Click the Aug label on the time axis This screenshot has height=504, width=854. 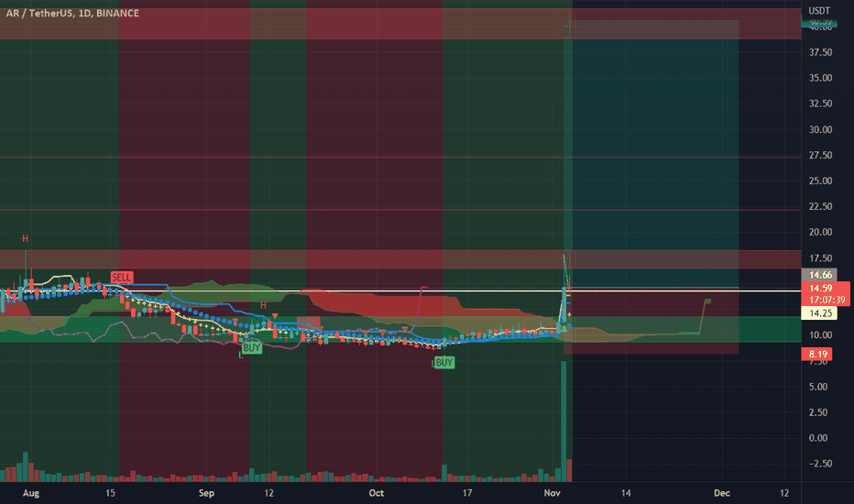(31, 493)
